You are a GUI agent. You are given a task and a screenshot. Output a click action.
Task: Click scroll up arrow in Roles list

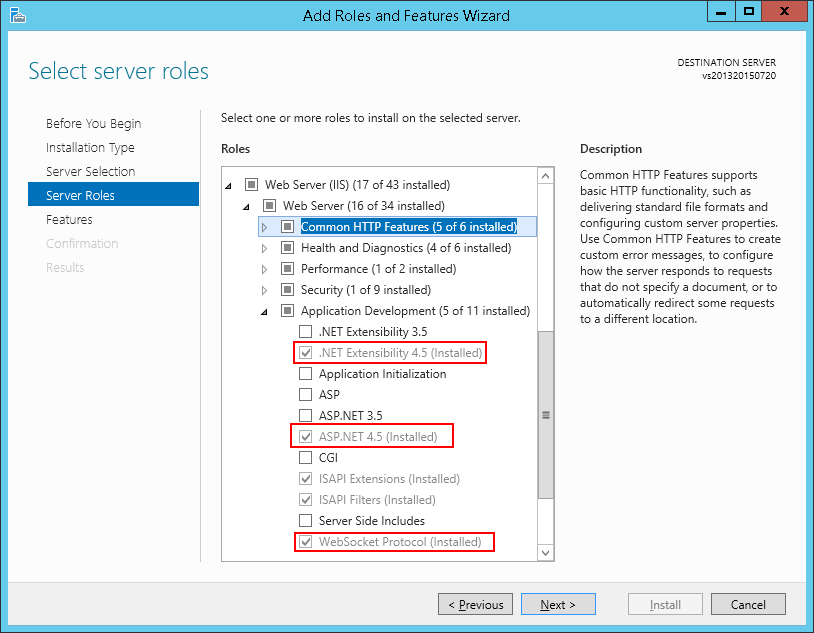[545, 176]
